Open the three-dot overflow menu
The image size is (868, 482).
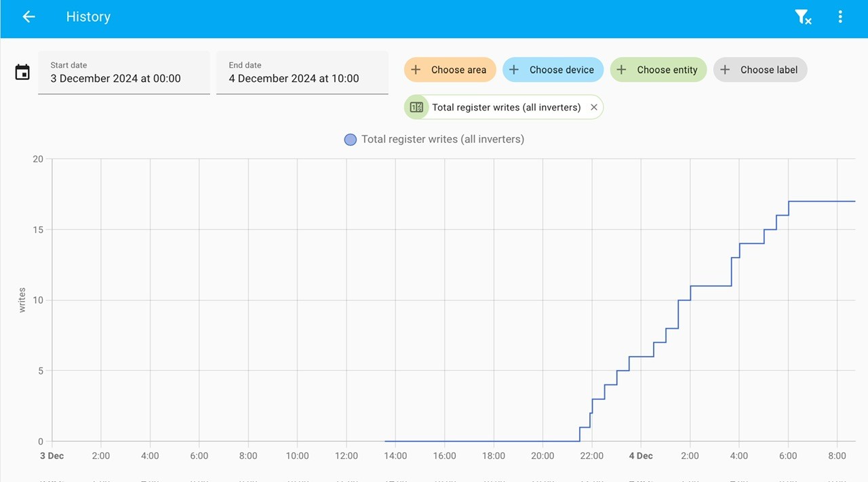(840, 17)
